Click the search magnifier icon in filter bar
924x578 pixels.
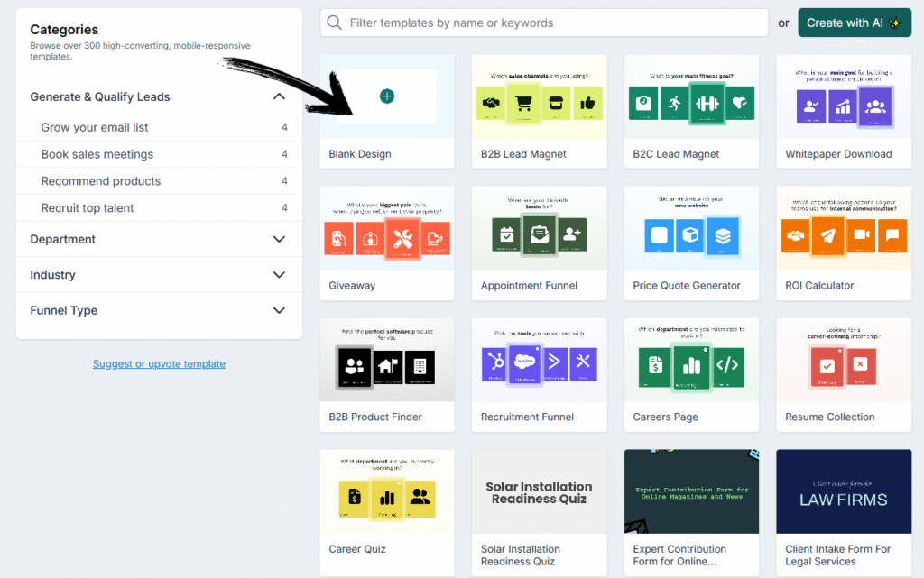pyautogui.click(x=335, y=23)
